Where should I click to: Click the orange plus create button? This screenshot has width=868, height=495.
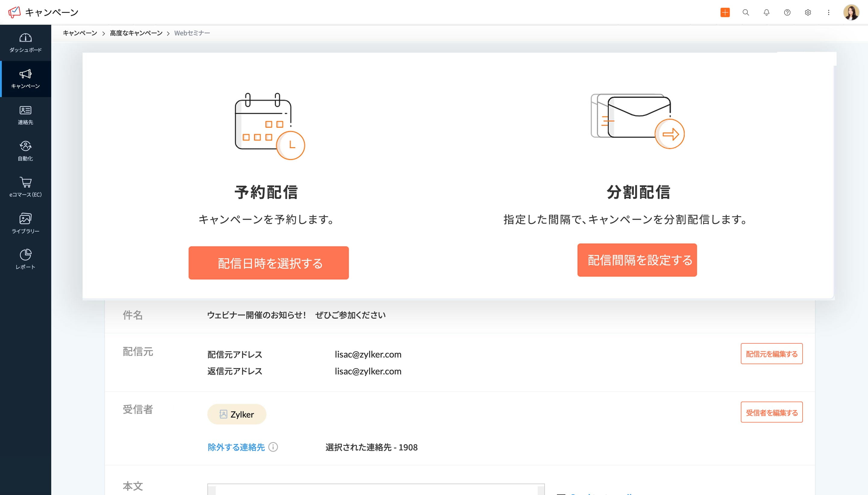coord(725,13)
